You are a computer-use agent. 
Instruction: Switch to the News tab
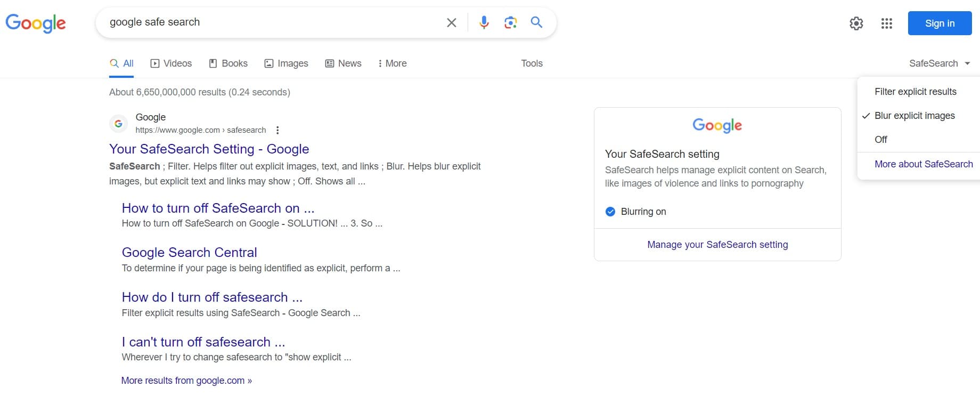344,63
